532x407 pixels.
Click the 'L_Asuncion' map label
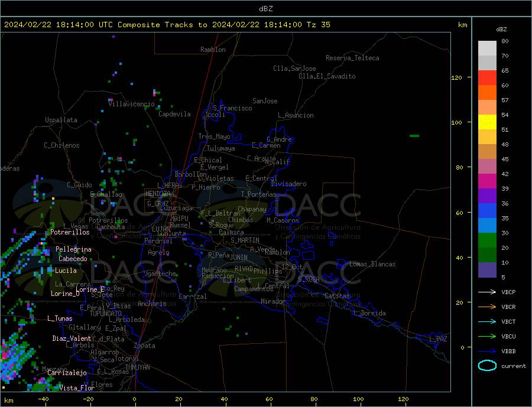(x=296, y=115)
